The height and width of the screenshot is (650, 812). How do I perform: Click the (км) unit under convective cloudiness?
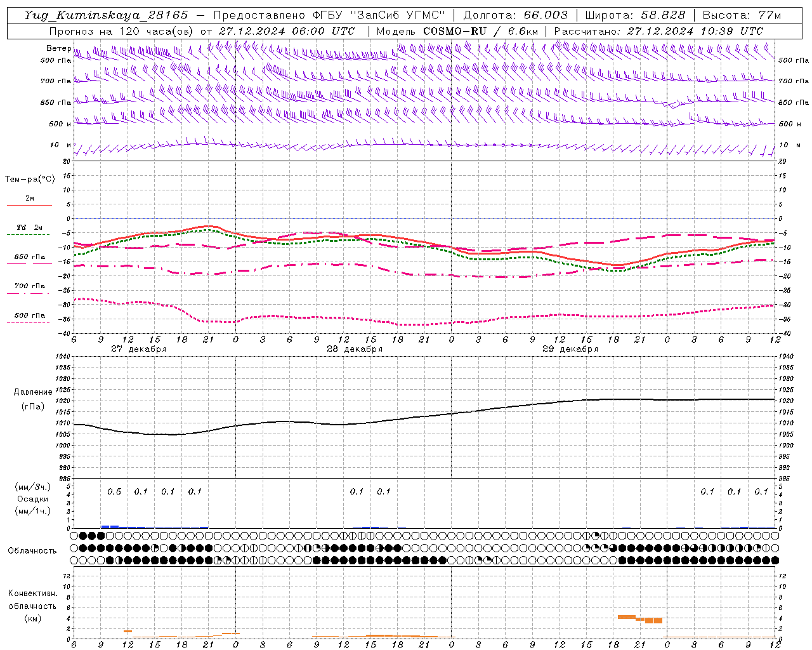click(x=32, y=618)
